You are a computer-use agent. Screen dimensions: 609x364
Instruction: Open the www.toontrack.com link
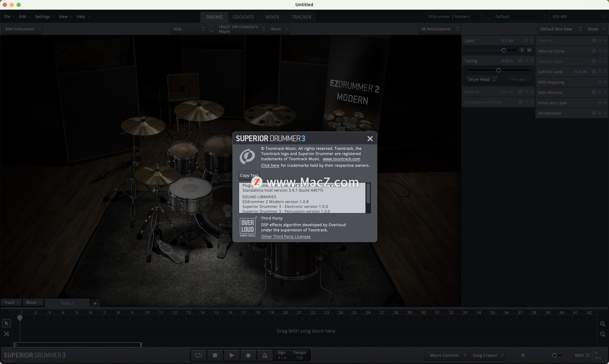click(x=341, y=159)
